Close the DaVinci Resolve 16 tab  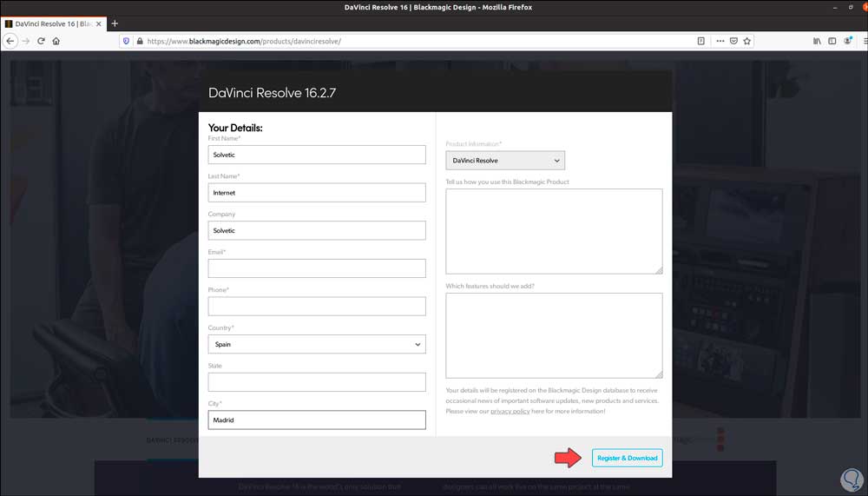pyautogui.click(x=99, y=23)
